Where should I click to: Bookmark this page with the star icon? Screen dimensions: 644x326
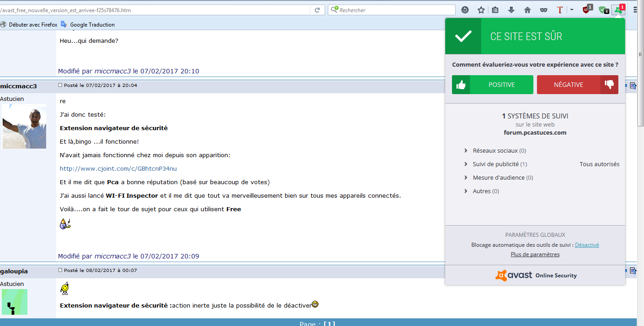point(481,10)
